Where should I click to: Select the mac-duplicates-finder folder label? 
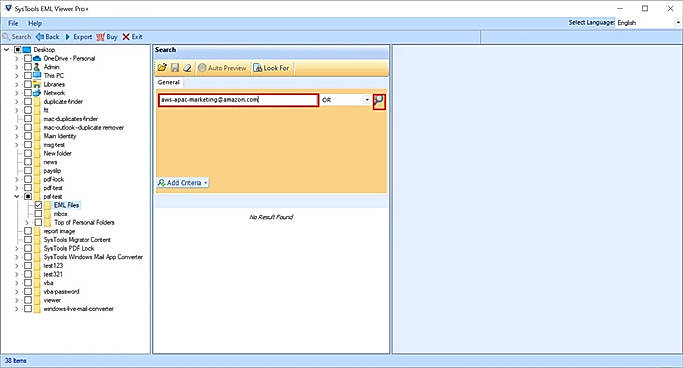pos(71,119)
